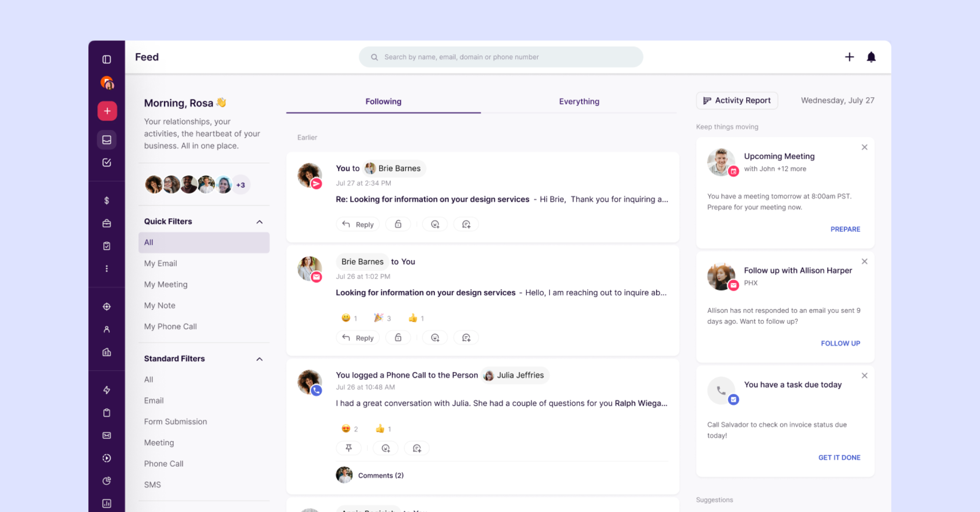Viewport: 980px width, 512px height.
Task: Open the dollar sign deals icon
Action: (107, 201)
